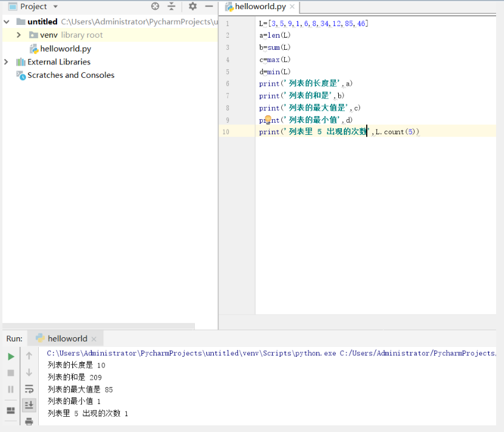
Task: Toggle scroll to end of console
Action: [29, 405]
